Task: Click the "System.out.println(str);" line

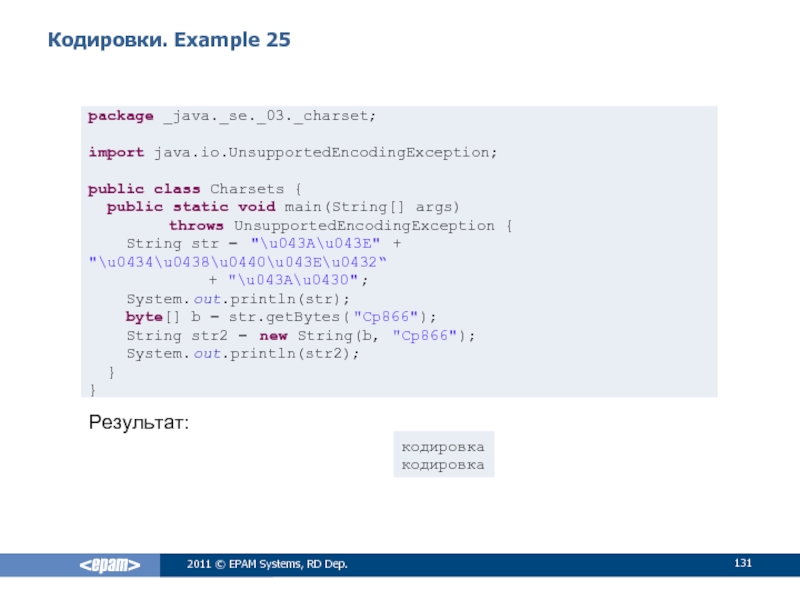Action: 238,299
